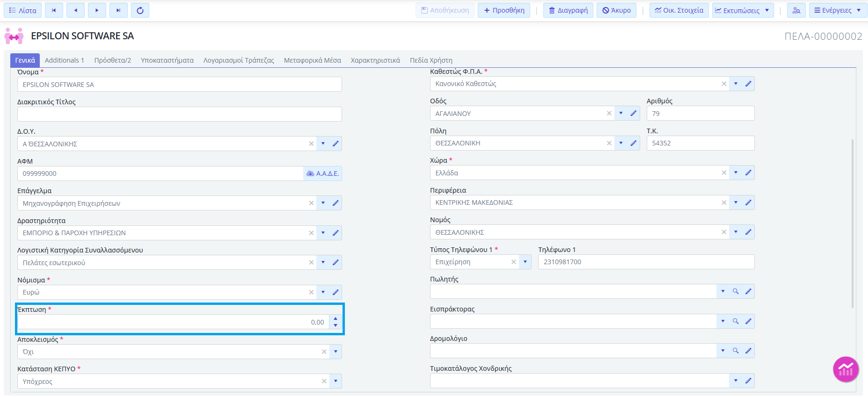Click the Τ.Κ. input field
This screenshot has height=397, width=868.
coord(700,143)
